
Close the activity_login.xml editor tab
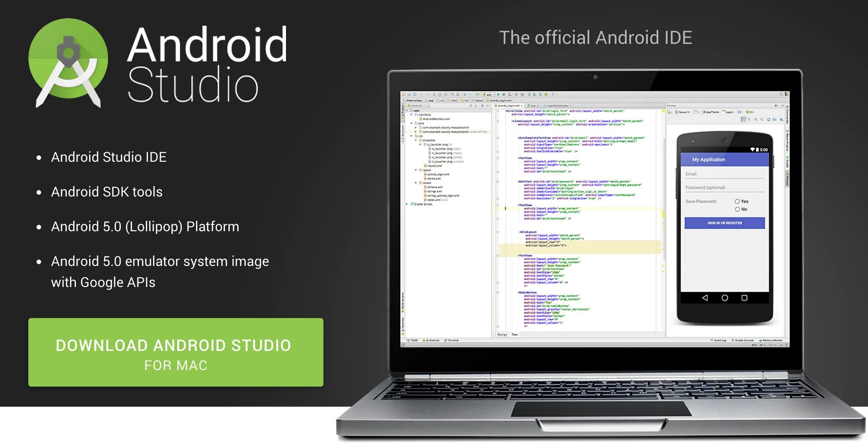pyautogui.click(x=522, y=106)
